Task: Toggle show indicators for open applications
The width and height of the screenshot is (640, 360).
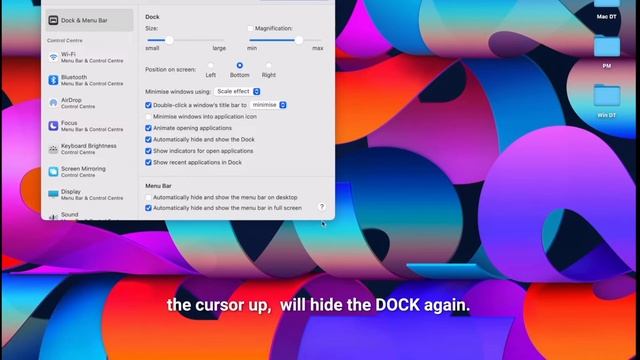Action: [148, 151]
